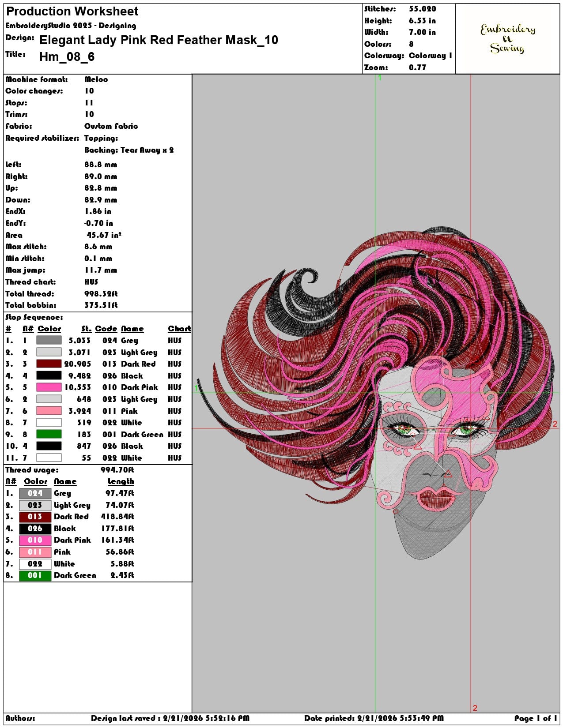Image resolution: width=563 pixels, height=728 pixels.
Task: Click the 001 Dark Green thread usage swatch
Action: [35, 575]
